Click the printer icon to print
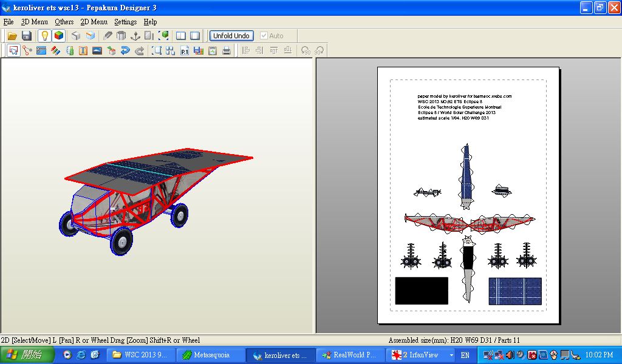 click(227, 51)
